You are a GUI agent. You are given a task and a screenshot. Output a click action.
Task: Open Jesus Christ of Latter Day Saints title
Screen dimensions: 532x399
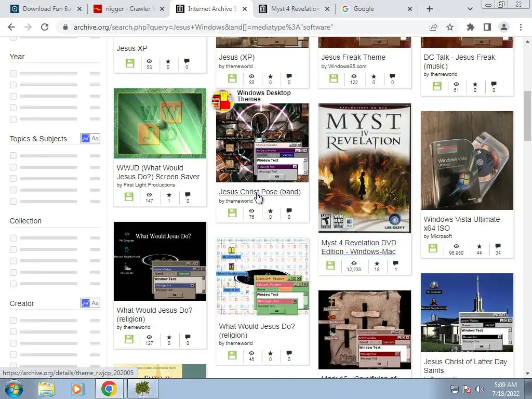pyautogui.click(x=465, y=366)
